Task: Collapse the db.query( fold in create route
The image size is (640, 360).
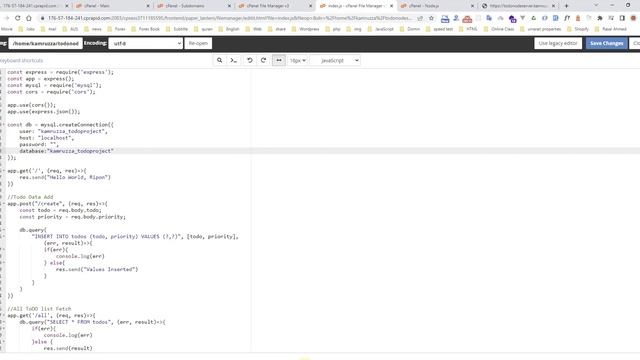Action: [4, 230]
